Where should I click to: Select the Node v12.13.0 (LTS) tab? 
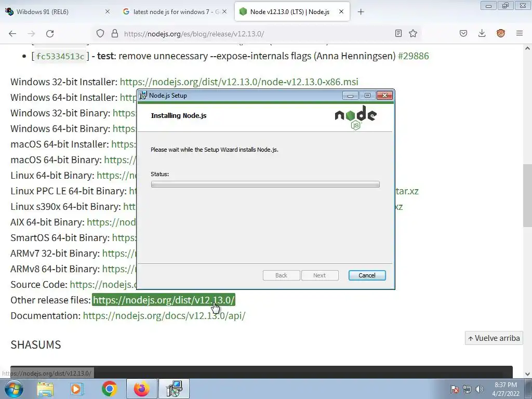[292, 11]
